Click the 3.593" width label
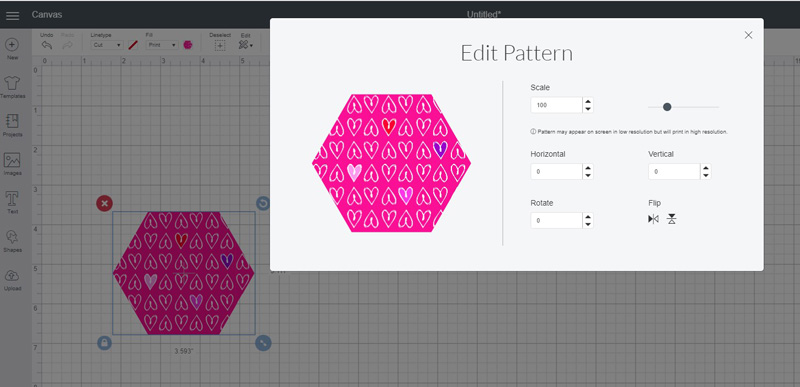Screen dimensions: 800x387 [184, 351]
